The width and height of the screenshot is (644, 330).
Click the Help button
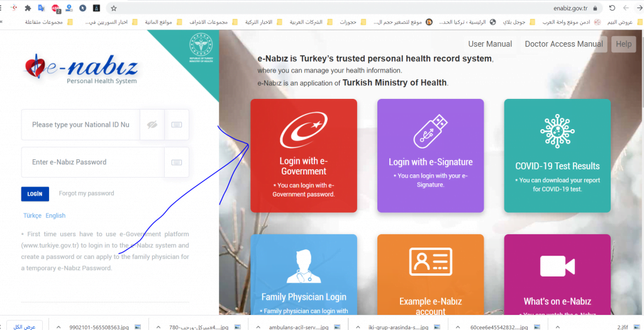click(623, 44)
